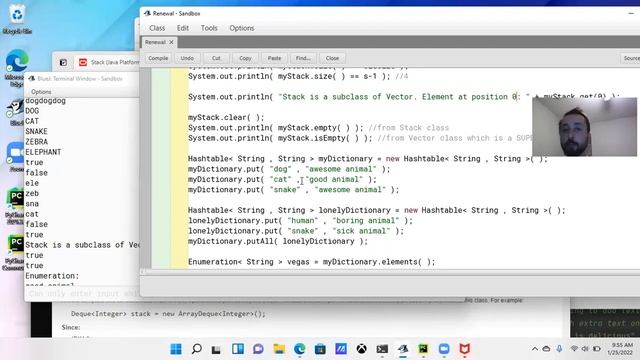Open the Tools menu in the editor
This screenshot has width=640, height=360.
tap(209, 28)
